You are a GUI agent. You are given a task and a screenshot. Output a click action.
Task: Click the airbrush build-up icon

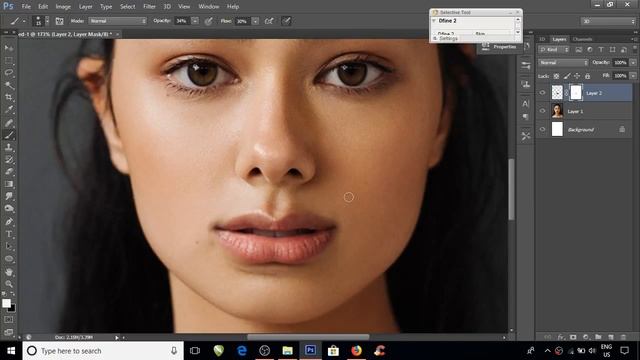(x=269, y=21)
